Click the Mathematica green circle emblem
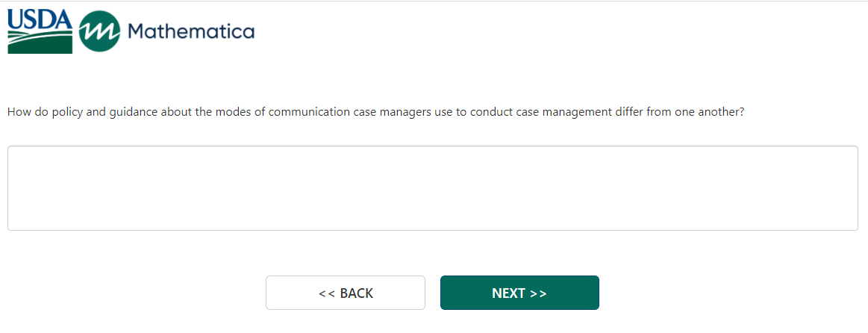868x333 pixels. 100,31
